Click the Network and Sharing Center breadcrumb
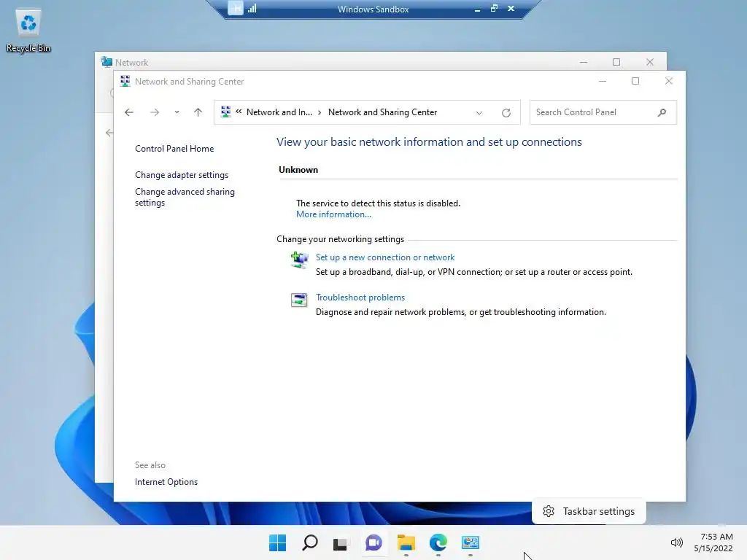Image resolution: width=747 pixels, height=560 pixels. pos(382,112)
